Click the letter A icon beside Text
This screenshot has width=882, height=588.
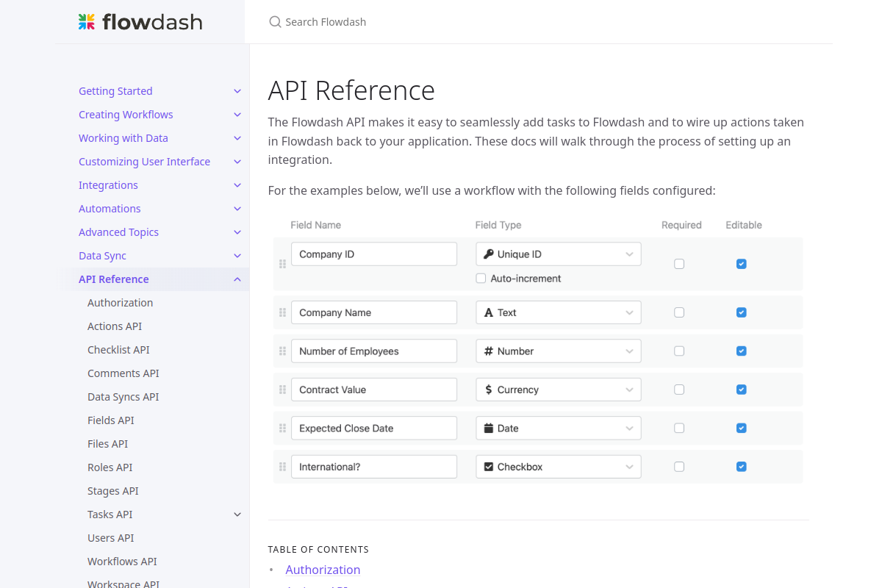click(x=489, y=312)
